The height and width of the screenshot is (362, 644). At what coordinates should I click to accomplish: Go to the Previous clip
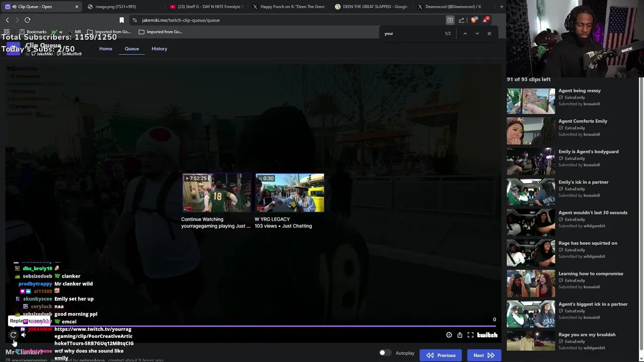tap(441, 355)
